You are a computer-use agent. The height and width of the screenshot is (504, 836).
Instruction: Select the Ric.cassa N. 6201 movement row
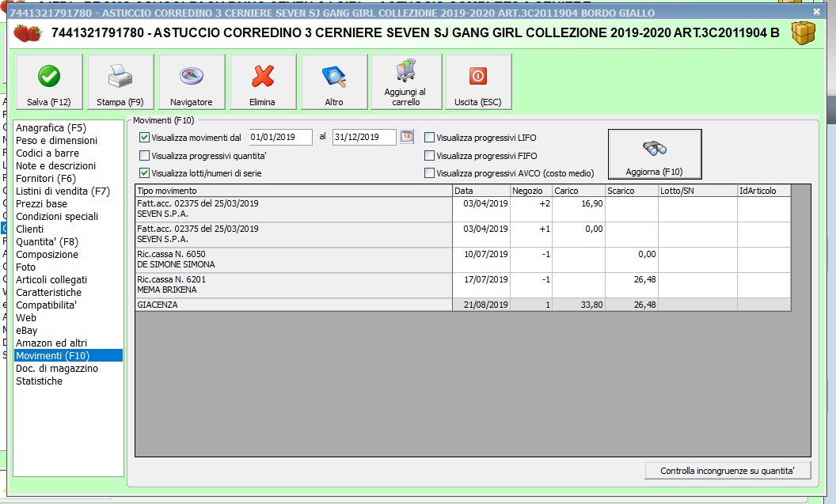pos(463,285)
